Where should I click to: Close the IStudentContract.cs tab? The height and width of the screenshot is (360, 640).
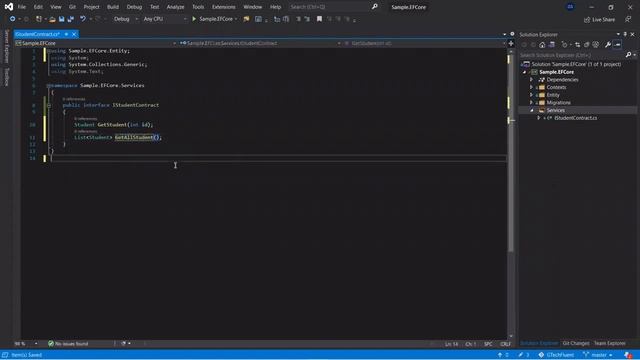click(74, 34)
